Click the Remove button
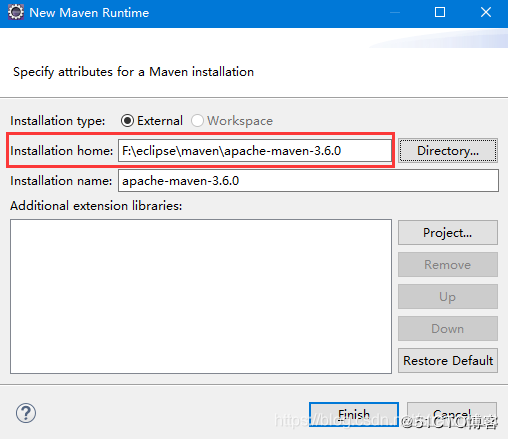This screenshot has width=508, height=439. click(448, 264)
